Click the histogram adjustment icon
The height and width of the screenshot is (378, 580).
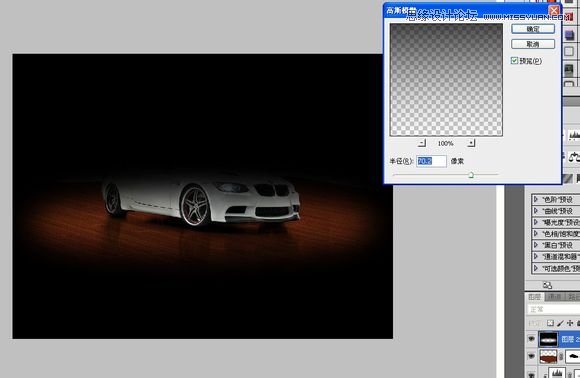pyautogui.click(x=574, y=136)
